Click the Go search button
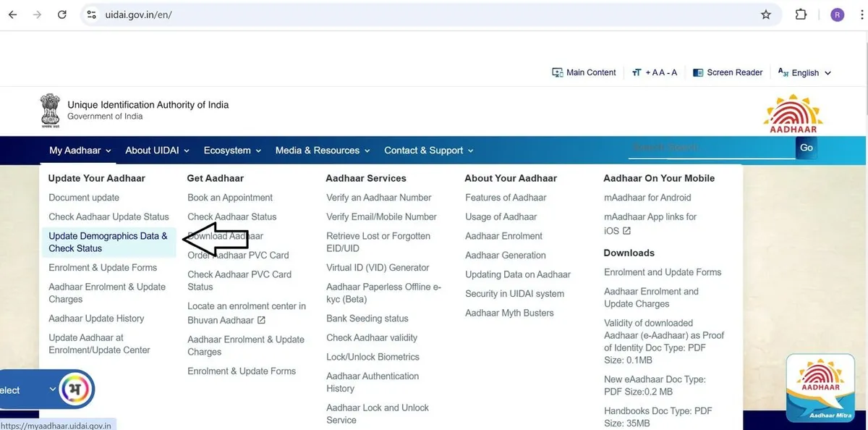Image resolution: width=868 pixels, height=430 pixels. [x=806, y=148]
